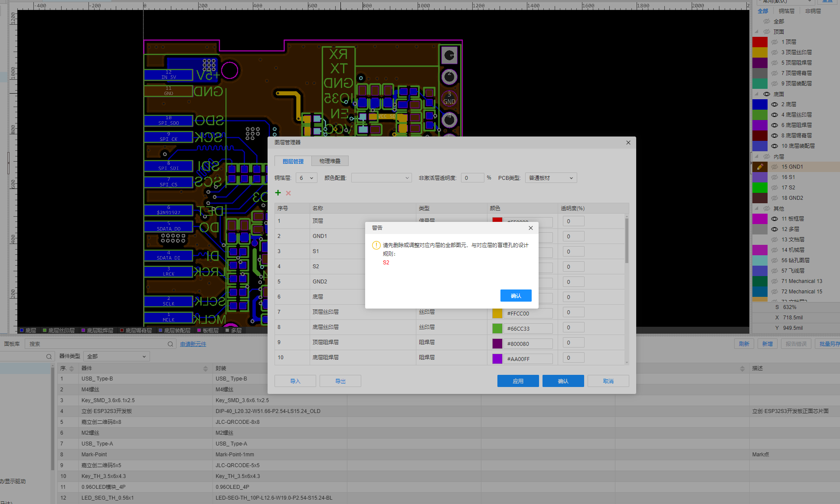The height and width of the screenshot is (504, 840).
Task: Toggle visibility of 11 板框层 layer
Action: click(x=775, y=219)
